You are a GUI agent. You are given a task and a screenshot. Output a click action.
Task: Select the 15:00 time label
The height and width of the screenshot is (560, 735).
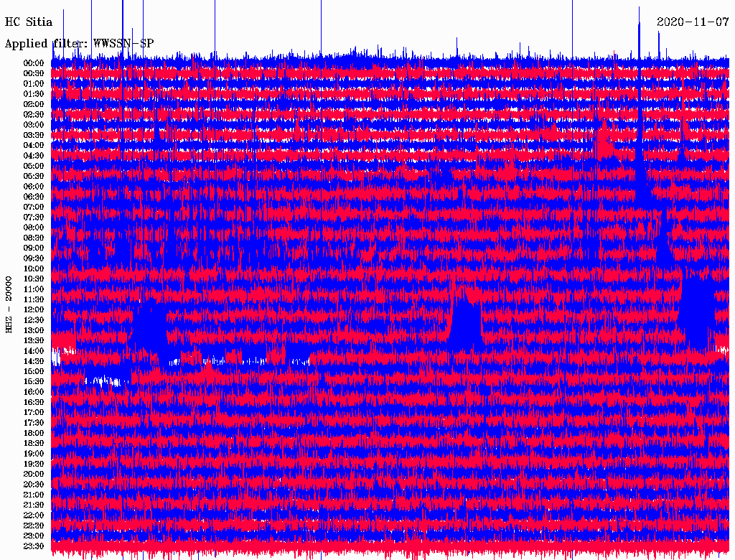point(34,371)
